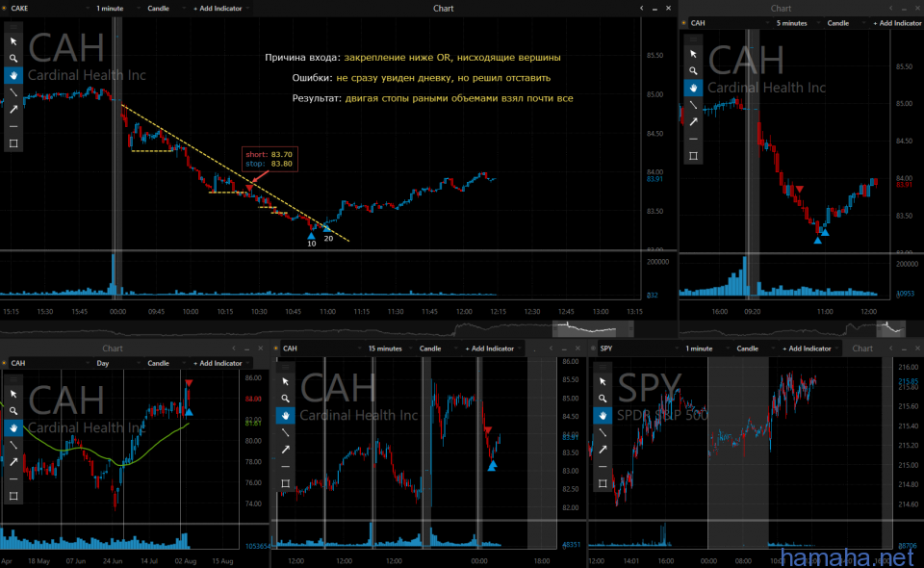Image resolution: width=924 pixels, height=568 pixels.
Task: Click the CAKE symbol field
Action: coord(50,9)
